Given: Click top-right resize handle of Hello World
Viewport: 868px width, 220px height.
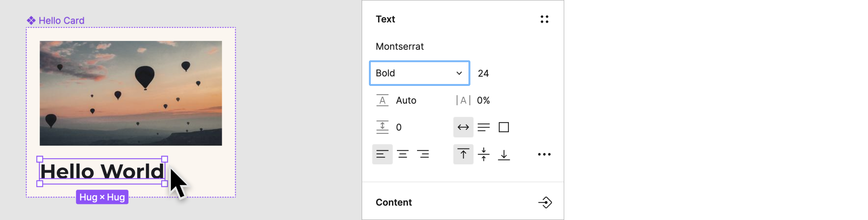Looking at the screenshot, I should tap(164, 159).
